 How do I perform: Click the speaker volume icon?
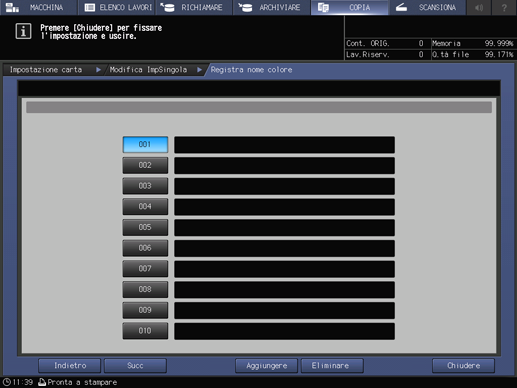coord(479,7)
